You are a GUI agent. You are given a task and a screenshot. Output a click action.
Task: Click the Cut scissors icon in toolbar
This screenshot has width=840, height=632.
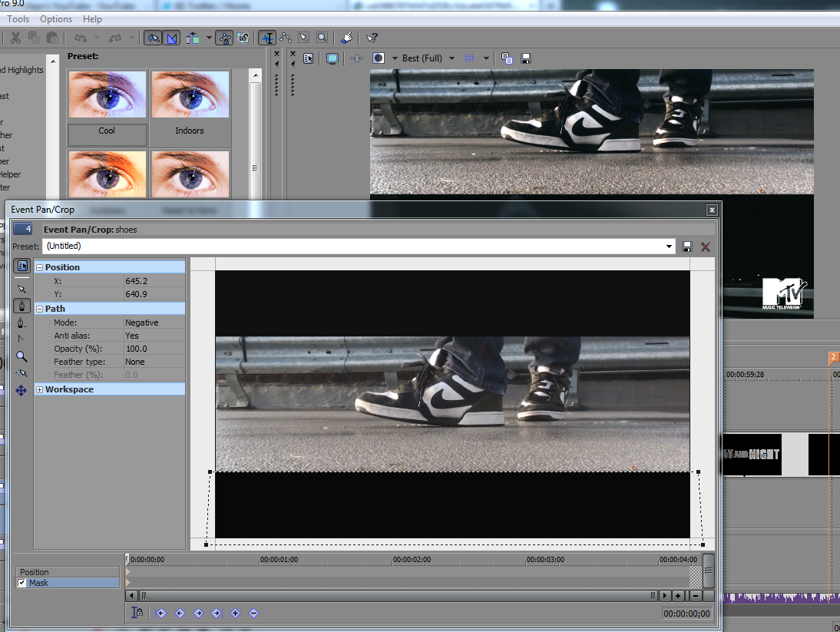pyautogui.click(x=15, y=38)
